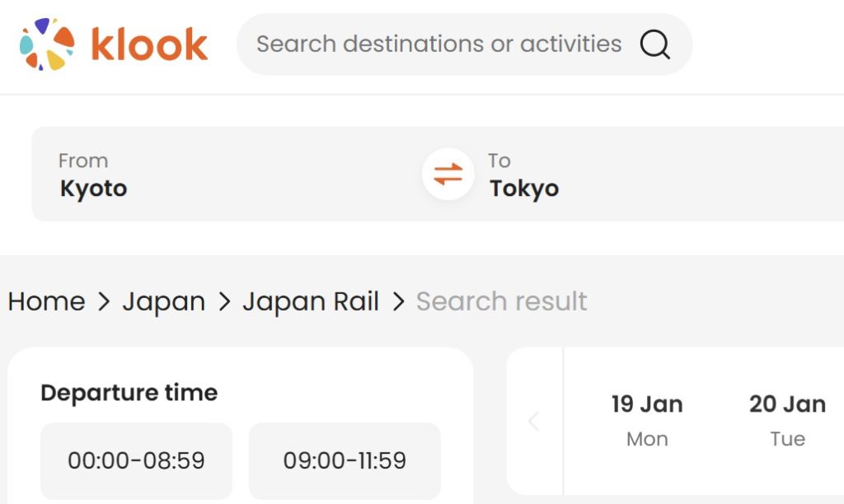Click the Home breadcrumb link
The image size is (844, 504).
coord(46,301)
